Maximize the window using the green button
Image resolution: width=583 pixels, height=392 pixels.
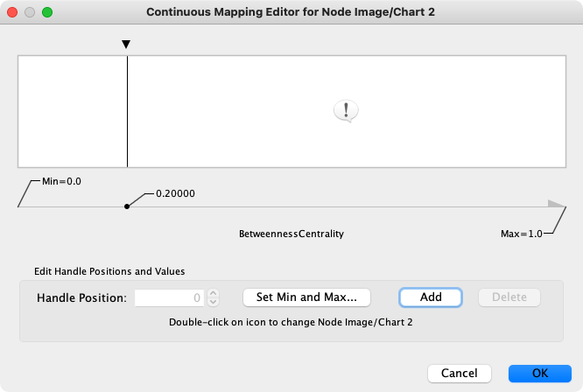click(47, 13)
